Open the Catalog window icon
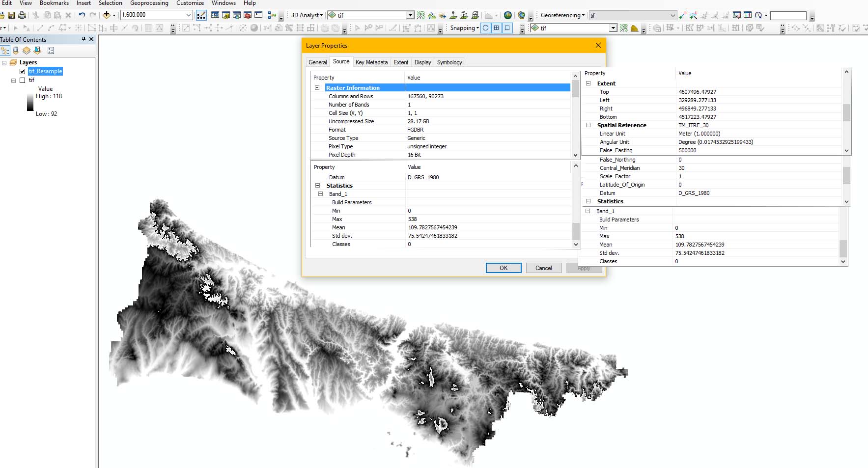 pyautogui.click(x=226, y=15)
